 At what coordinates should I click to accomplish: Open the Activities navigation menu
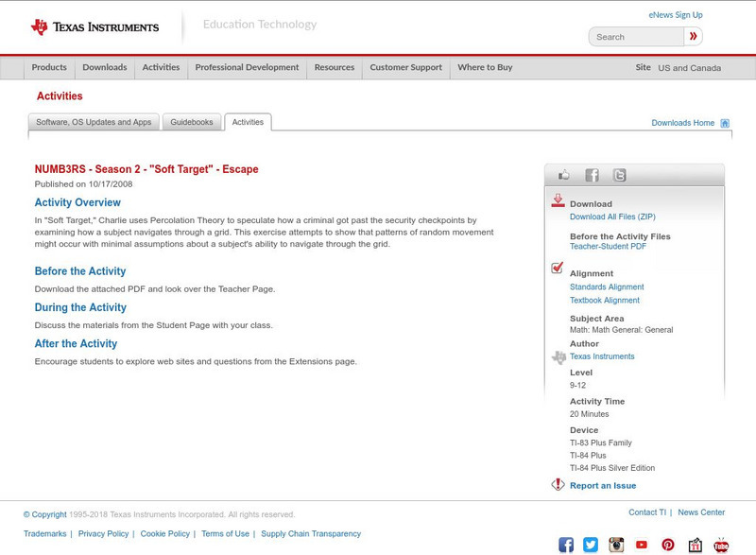coord(161,67)
